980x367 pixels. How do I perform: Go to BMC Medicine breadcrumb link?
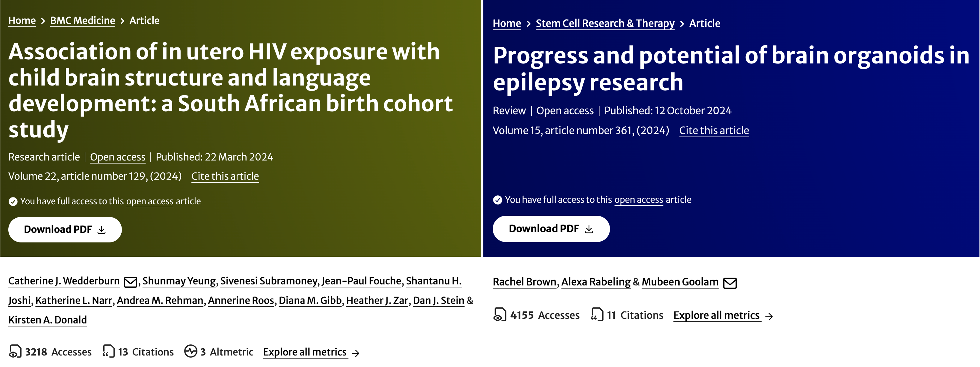82,20
